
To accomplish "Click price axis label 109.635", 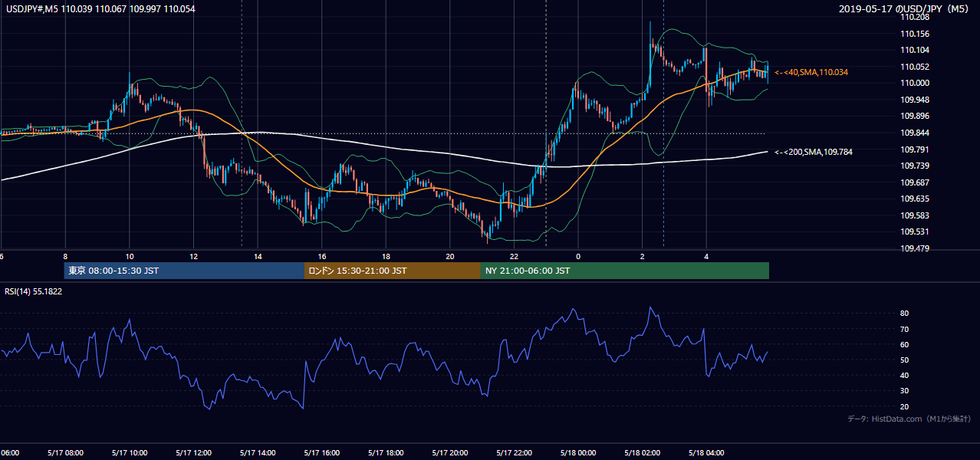I will [916, 199].
